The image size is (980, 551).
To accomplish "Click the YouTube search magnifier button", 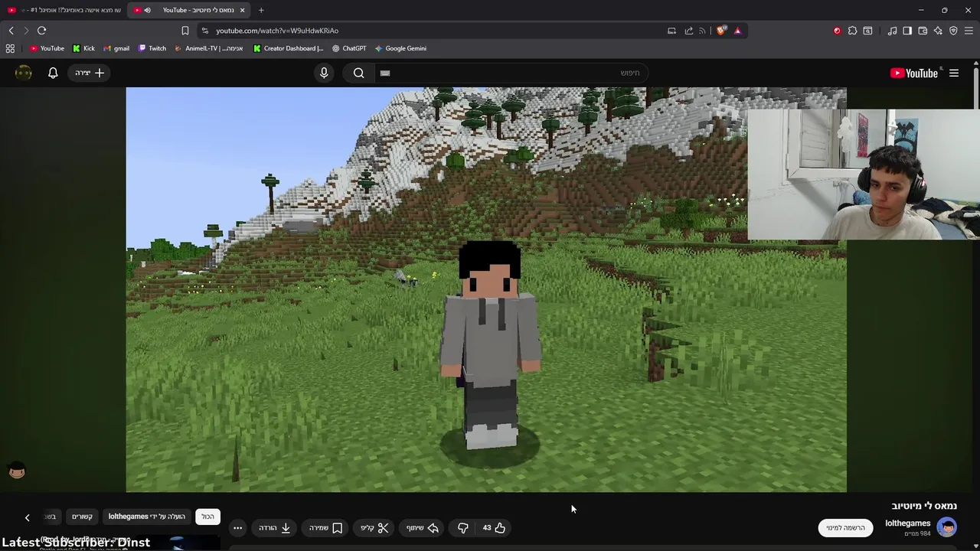I will [358, 73].
